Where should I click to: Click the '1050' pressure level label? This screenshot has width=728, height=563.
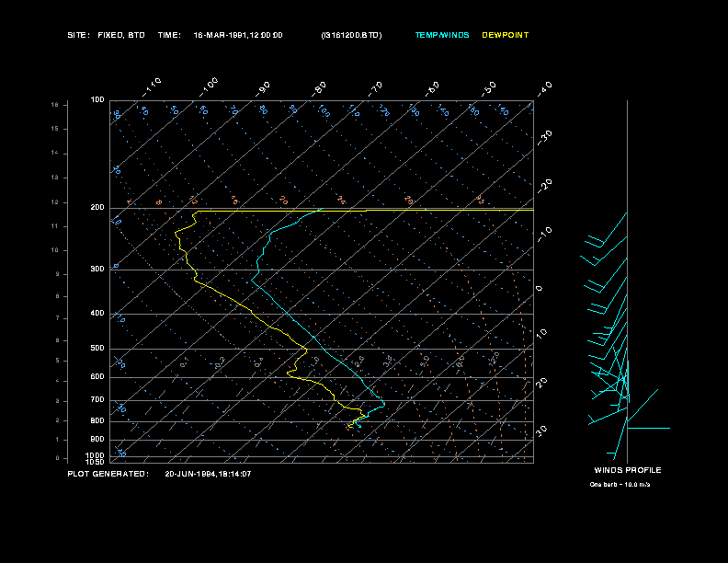(96, 462)
